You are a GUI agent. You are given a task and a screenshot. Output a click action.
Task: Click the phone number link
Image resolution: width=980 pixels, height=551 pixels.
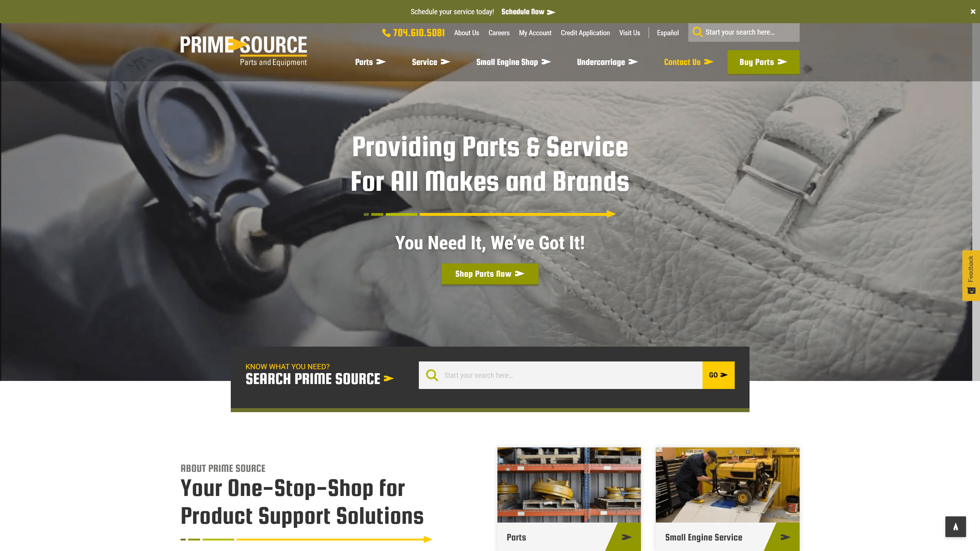click(x=413, y=32)
